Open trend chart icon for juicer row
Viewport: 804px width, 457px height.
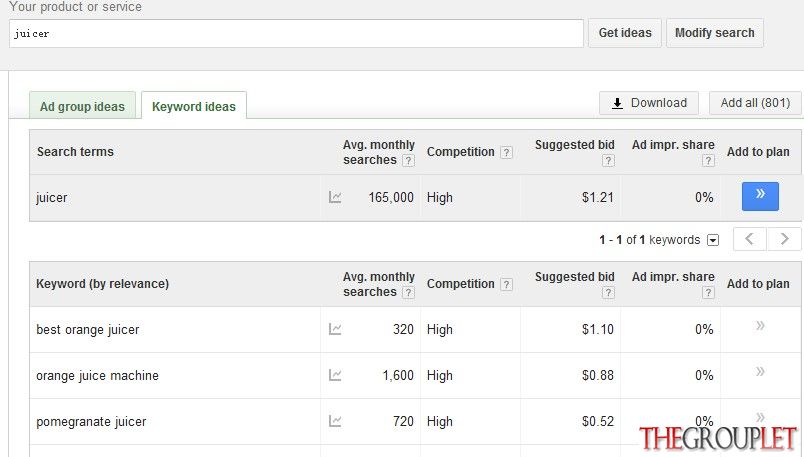pos(335,197)
